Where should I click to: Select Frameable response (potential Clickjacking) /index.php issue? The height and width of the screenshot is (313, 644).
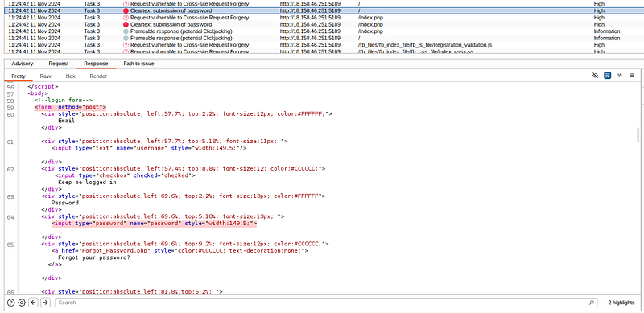(181, 31)
